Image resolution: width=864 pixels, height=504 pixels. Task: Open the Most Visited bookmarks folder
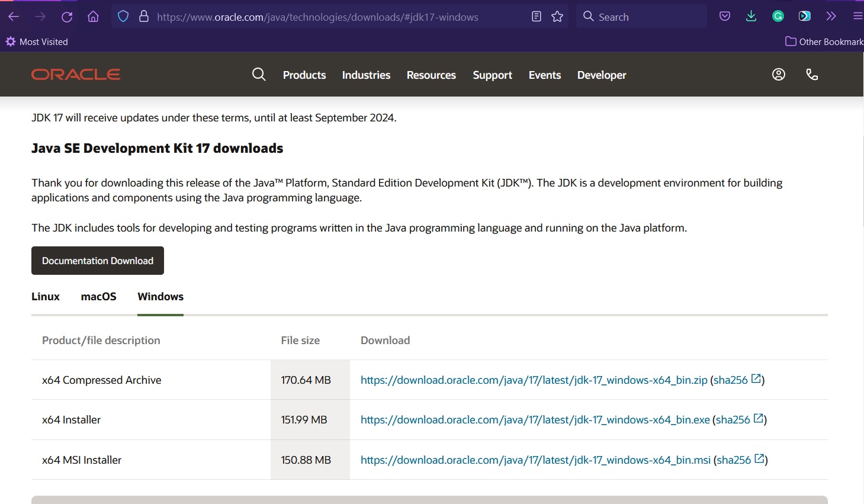[37, 41]
